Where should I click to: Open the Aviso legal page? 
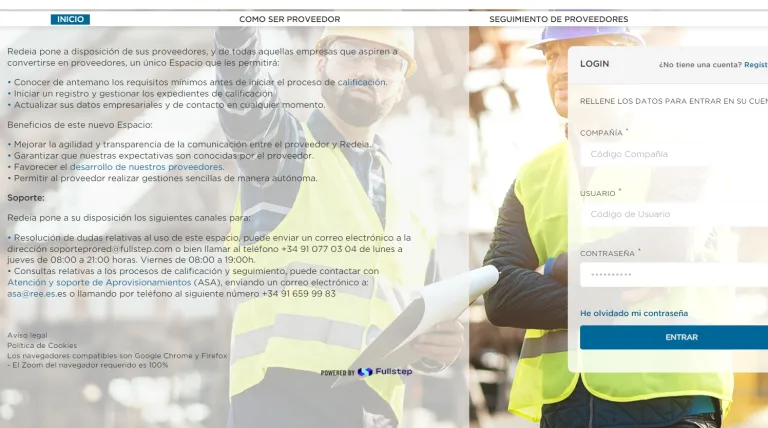[x=27, y=335]
